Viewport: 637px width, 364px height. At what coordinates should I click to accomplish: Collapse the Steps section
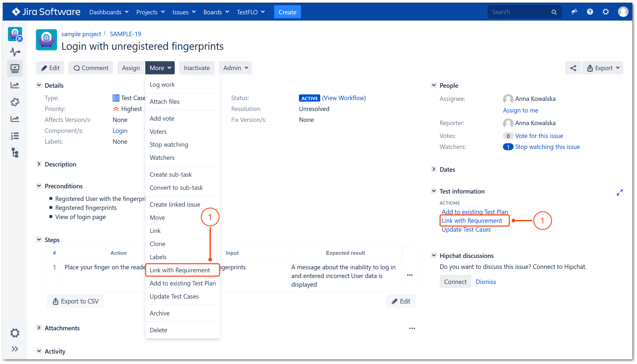click(39, 240)
